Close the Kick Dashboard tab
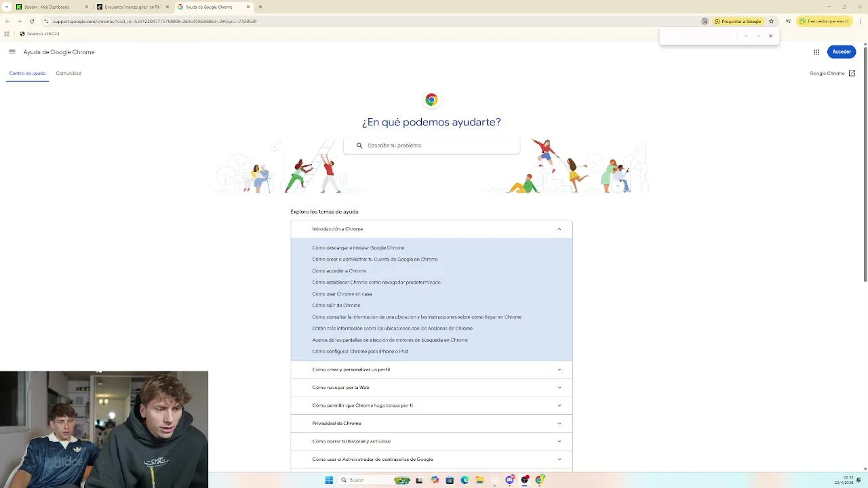This screenshot has width=868, height=488. pos(87,7)
